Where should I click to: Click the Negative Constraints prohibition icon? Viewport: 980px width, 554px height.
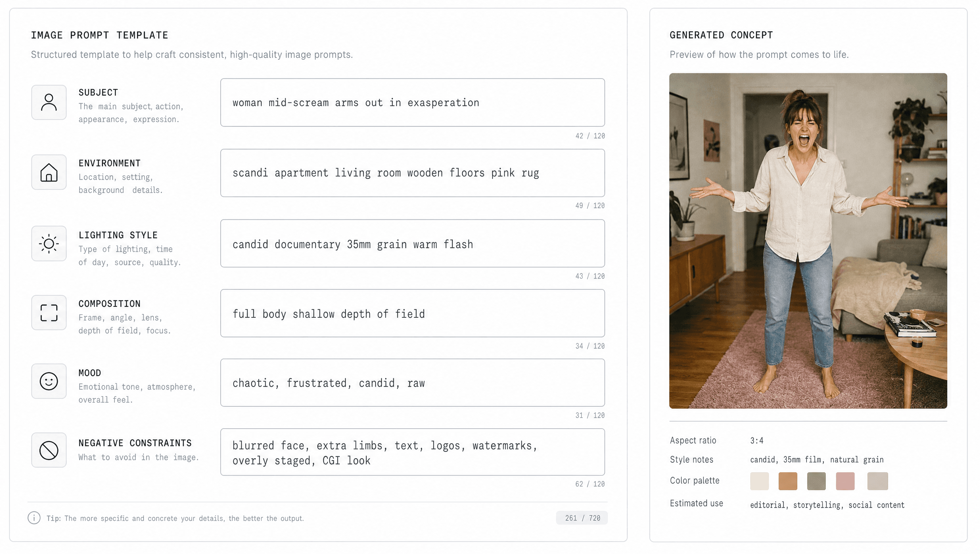[49, 450]
